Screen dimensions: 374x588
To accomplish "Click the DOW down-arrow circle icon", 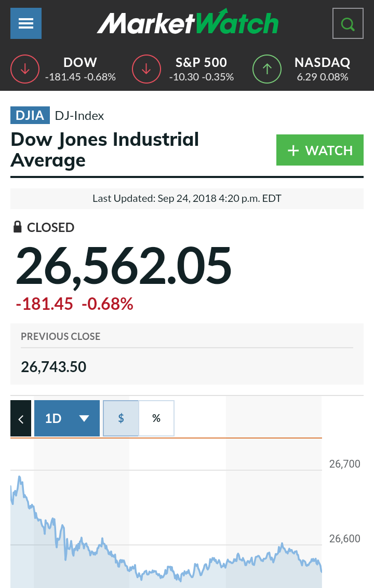I will pyautogui.click(x=25, y=69).
